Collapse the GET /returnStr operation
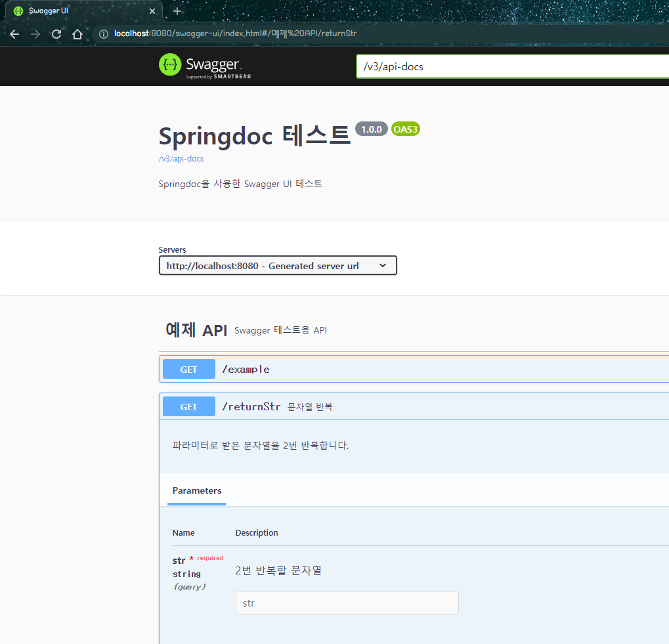The image size is (669, 644). click(414, 406)
